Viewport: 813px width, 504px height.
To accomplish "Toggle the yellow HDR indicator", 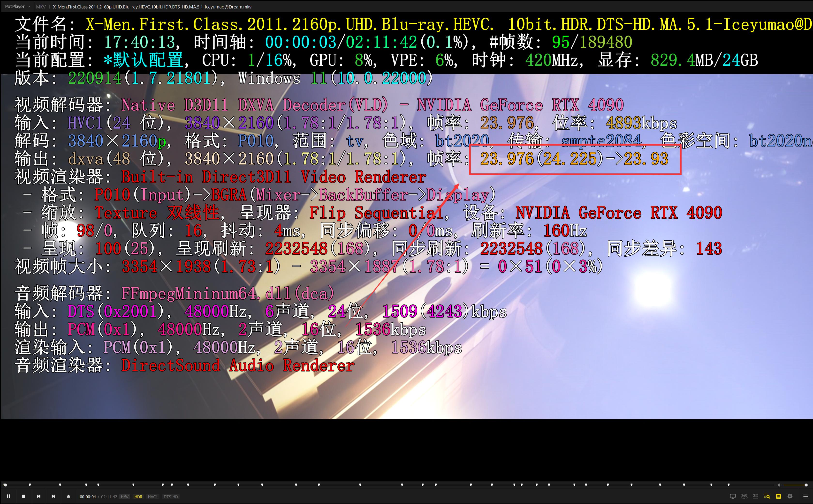I will click(x=138, y=497).
